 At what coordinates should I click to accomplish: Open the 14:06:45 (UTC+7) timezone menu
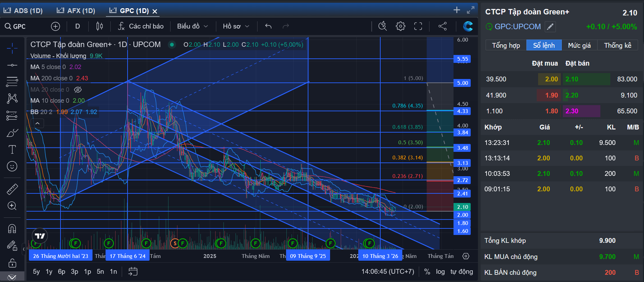tap(388, 272)
